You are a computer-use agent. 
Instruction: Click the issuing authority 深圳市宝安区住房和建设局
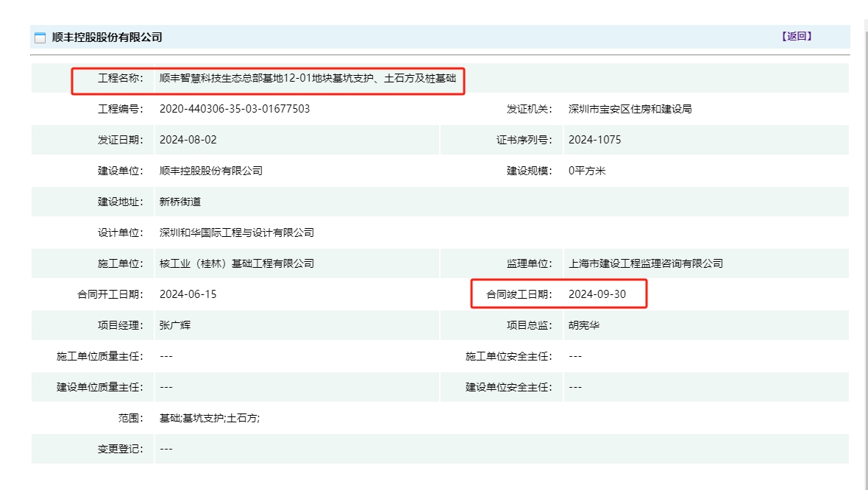point(630,109)
